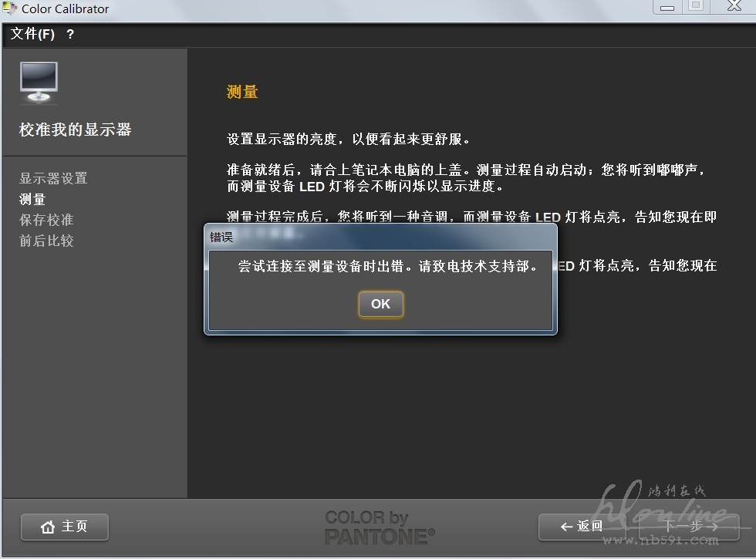Open the ? help menu
Image resolution: width=756 pixels, height=559 pixels.
click(70, 34)
